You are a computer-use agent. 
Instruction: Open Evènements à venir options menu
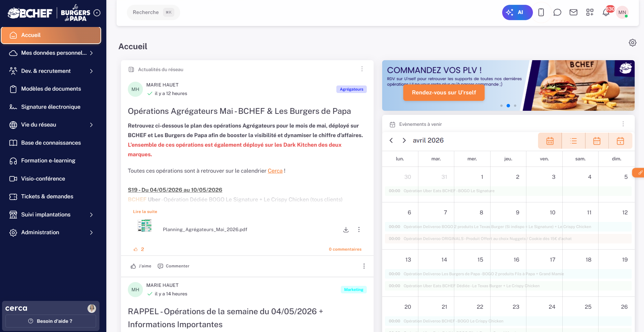click(623, 124)
